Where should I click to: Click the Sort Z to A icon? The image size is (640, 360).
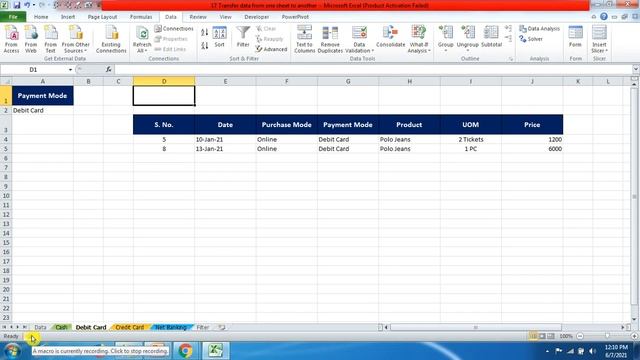point(204,45)
